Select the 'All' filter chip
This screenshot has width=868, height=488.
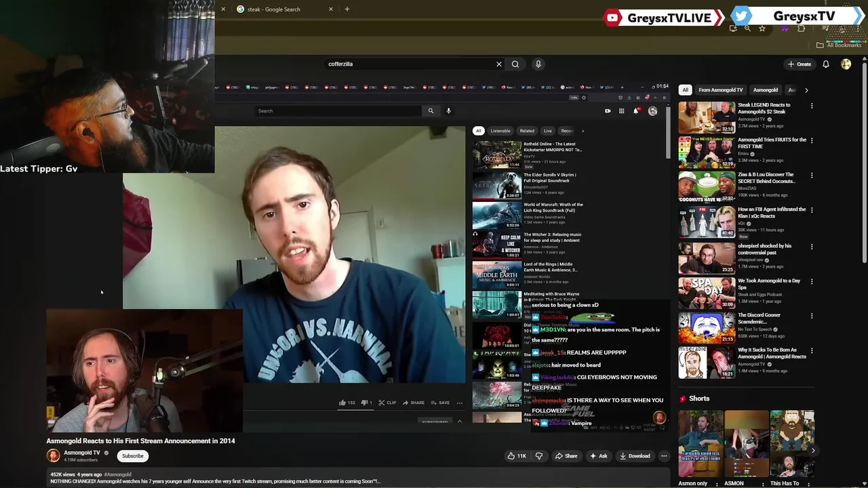(685, 90)
